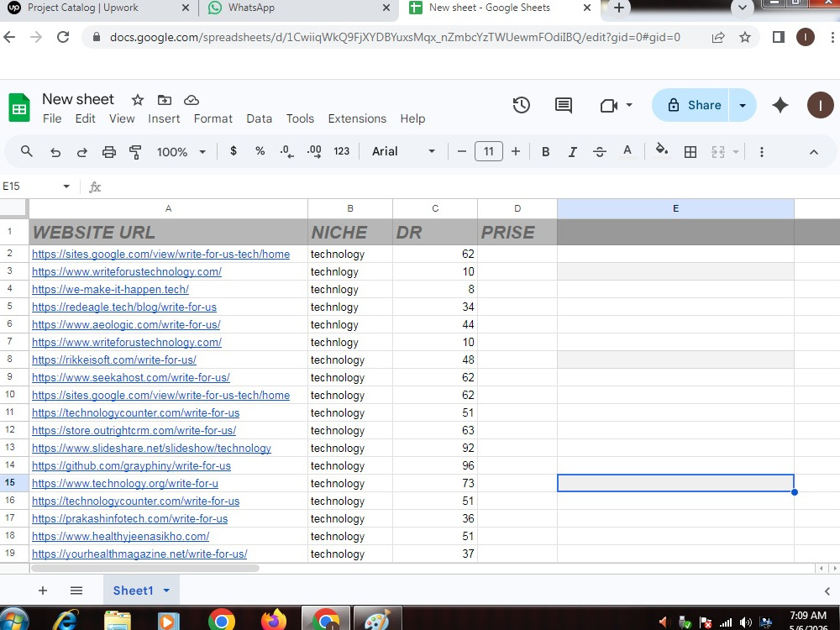Image resolution: width=840 pixels, height=630 pixels.
Task: Click the font size field showing 11
Action: point(489,151)
